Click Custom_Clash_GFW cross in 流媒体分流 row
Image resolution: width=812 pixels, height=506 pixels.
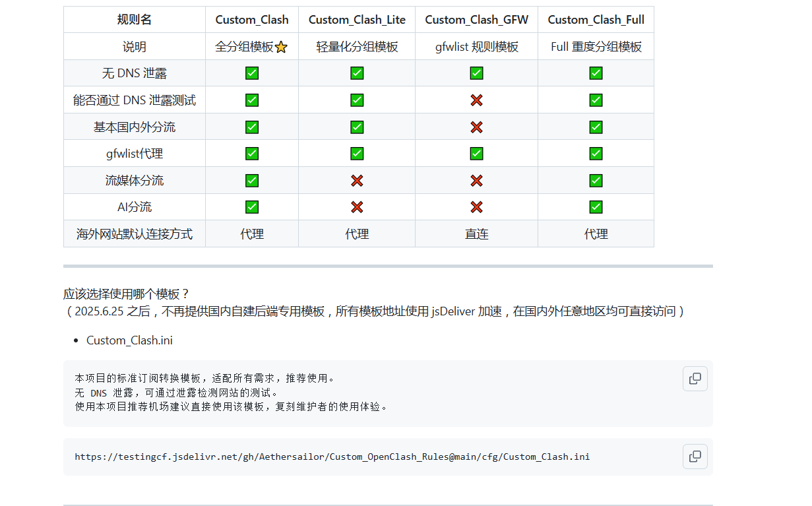pyautogui.click(x=476, y=180)
